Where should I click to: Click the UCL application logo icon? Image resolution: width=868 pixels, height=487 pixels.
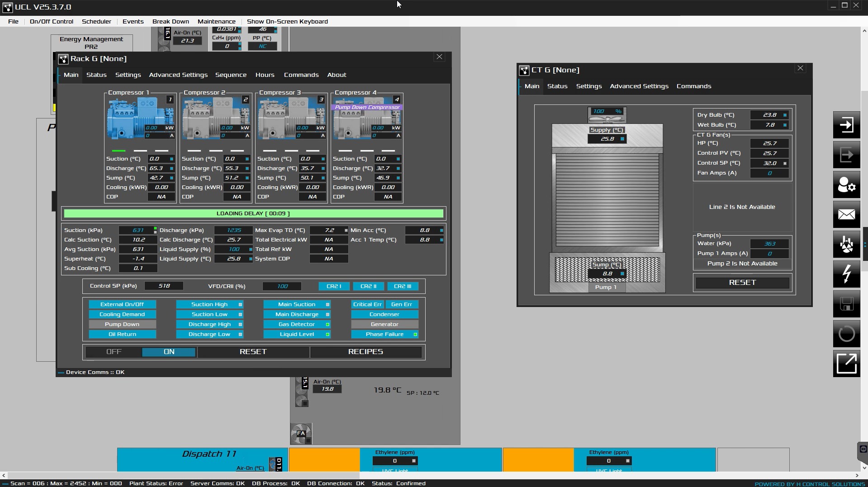pos(7,7)
